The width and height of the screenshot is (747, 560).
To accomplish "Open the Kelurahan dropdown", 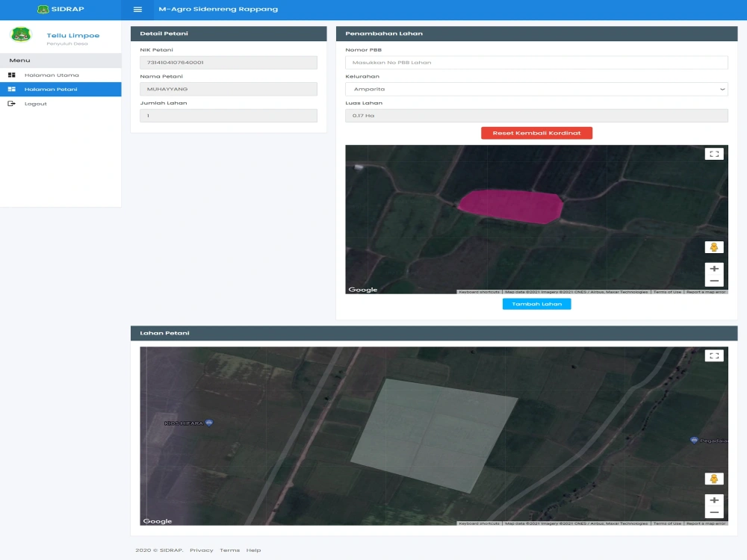I will pyautogui.click(x=536, y=89).
